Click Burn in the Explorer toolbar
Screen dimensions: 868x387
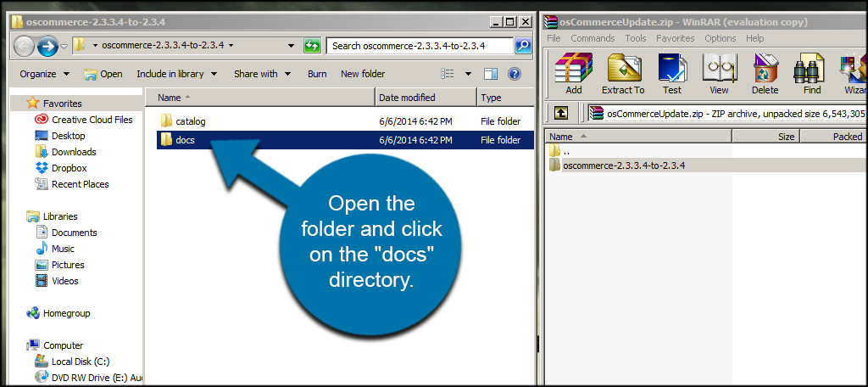(317, 74)
